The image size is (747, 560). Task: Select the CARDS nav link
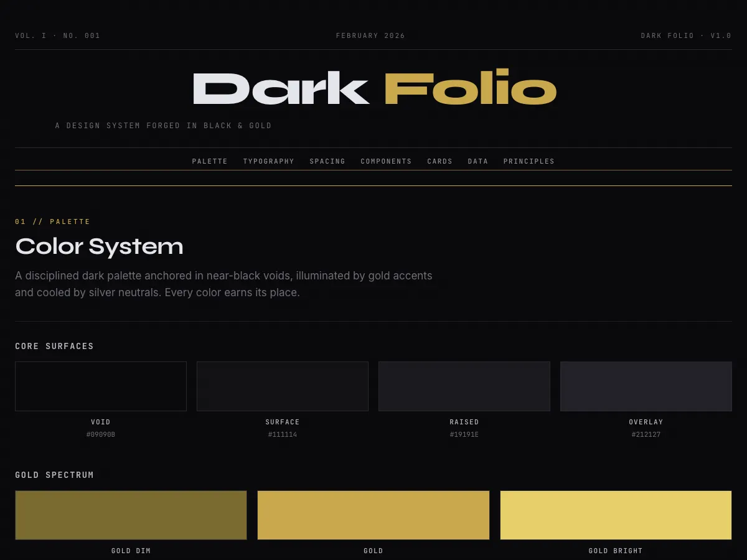(440, 161)
